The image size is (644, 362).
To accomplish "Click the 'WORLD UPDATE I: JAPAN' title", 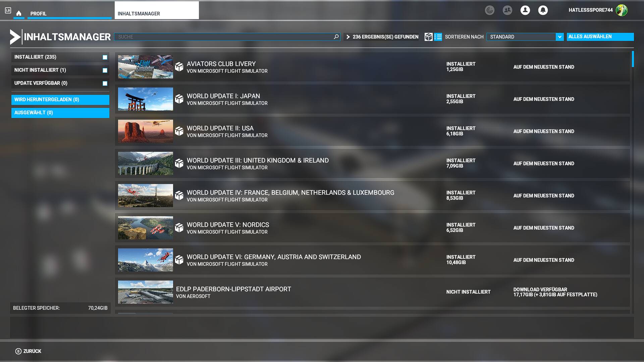I will [223, 96].
